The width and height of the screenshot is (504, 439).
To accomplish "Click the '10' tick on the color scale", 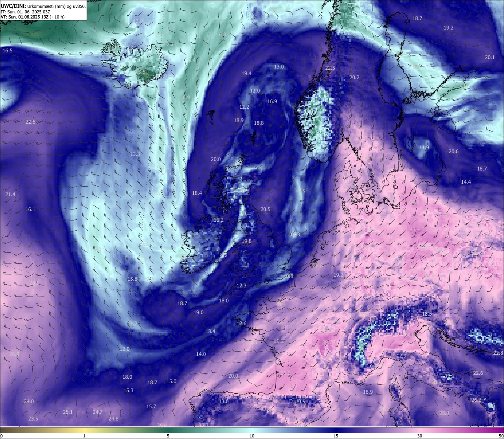I will pyautogui.click(x=252, y=436).
